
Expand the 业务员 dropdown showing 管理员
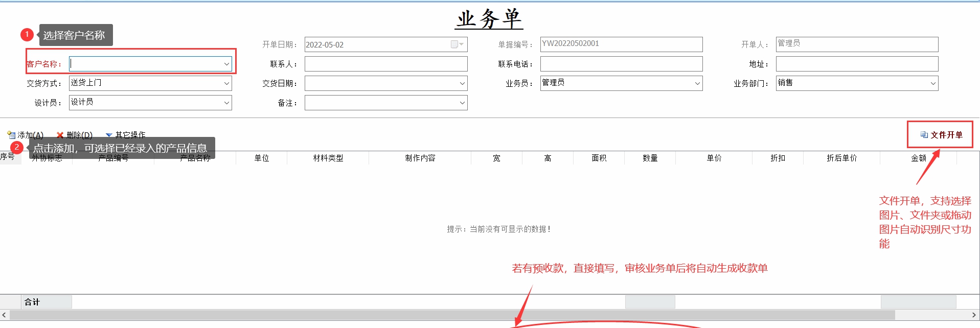click(x=697, y=83)
